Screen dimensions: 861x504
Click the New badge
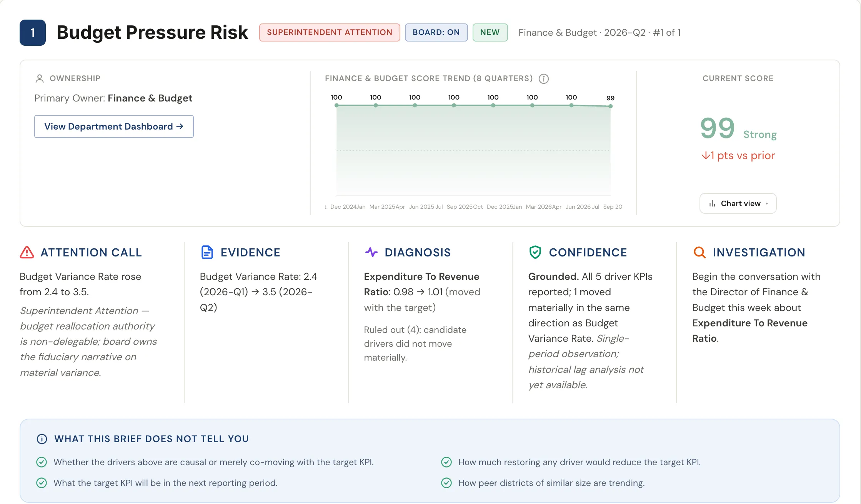(490, 32)
